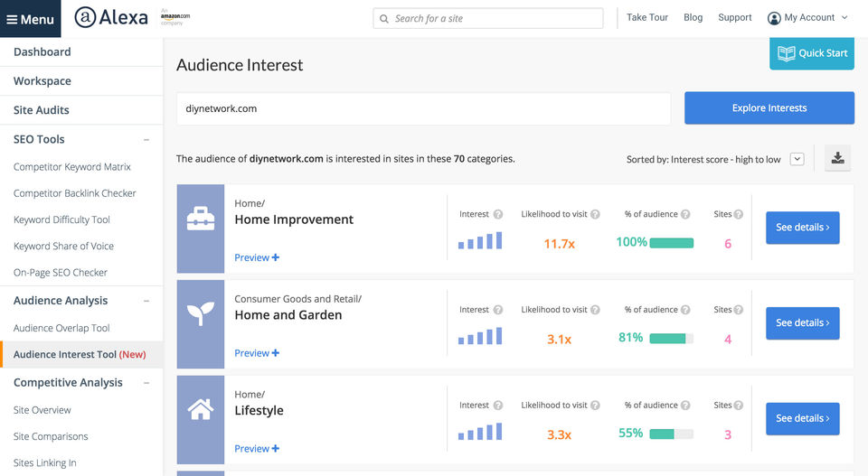This screenshot has height=476, width=868.
Task: Open the My Account dropdown
Action: pyautogui.click(x=807, y=17)
